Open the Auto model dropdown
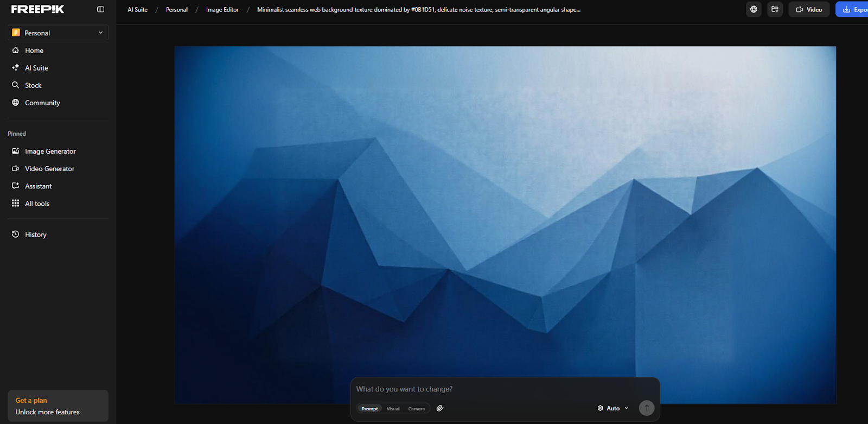The image size is (868, 424). (613, 408)
